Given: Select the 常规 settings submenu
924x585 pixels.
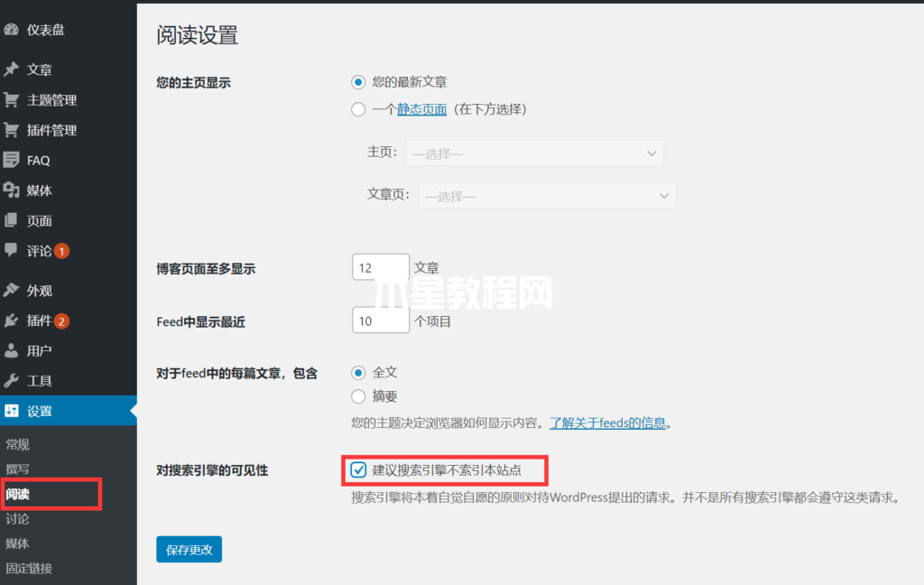Looking at the screenshot, I should pyautogui.click(x=18, y=444).
